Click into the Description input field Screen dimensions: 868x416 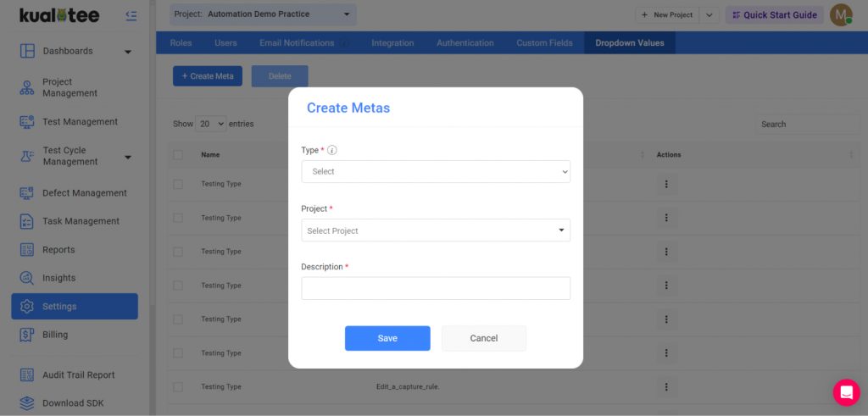coord(436,288)
